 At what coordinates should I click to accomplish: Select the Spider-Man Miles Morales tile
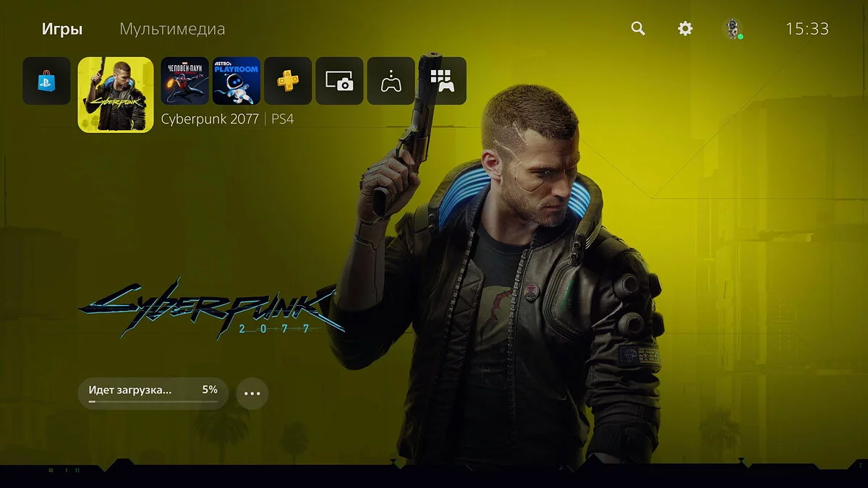pos(185,81)
